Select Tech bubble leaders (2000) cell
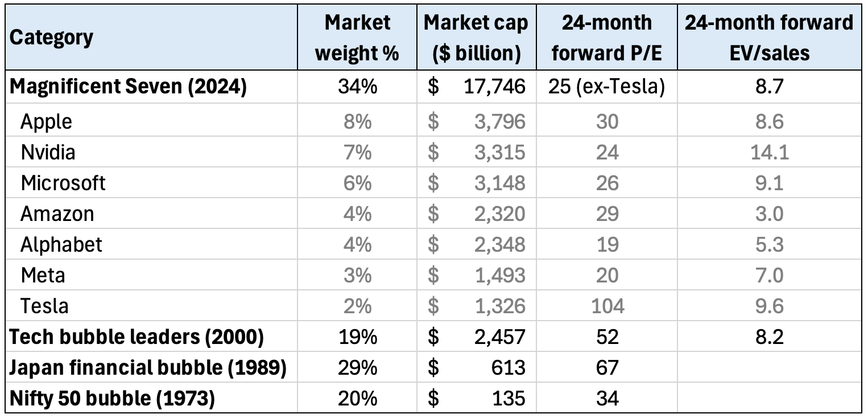 137,337
